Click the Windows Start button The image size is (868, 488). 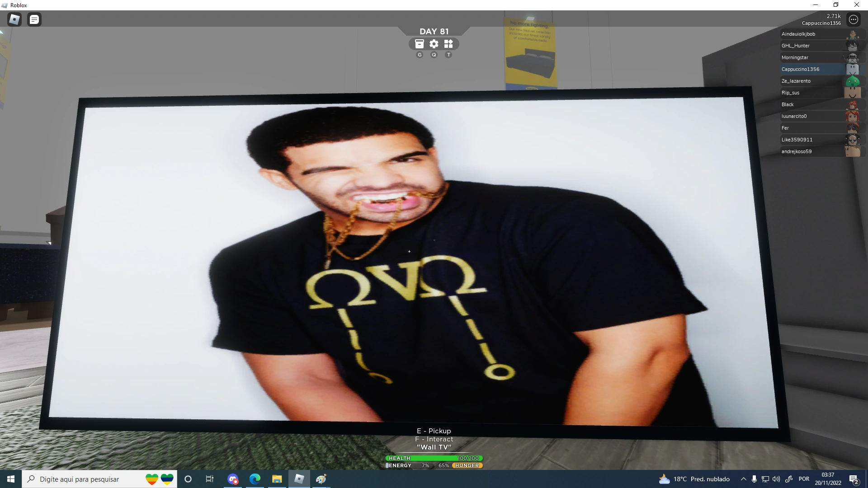(x=11, y=479)
